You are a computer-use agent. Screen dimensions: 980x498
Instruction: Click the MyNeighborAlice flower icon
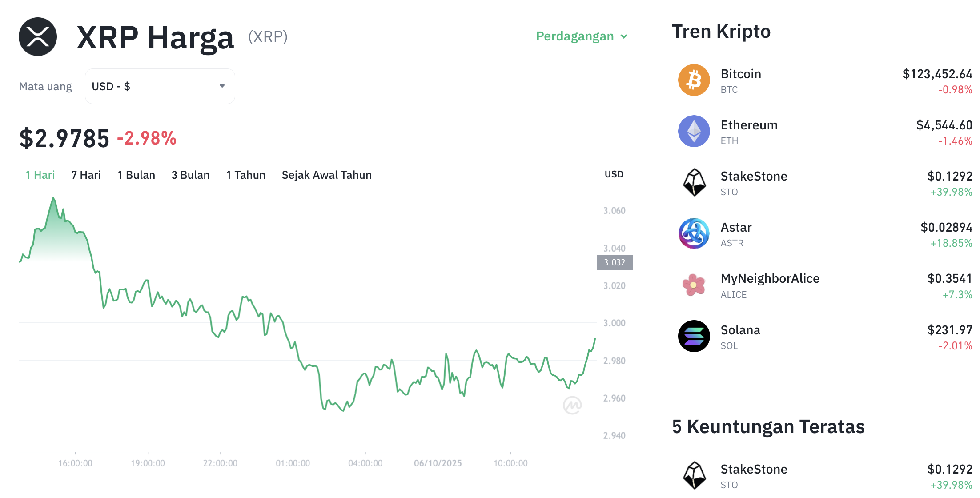(x=694, y=285)
